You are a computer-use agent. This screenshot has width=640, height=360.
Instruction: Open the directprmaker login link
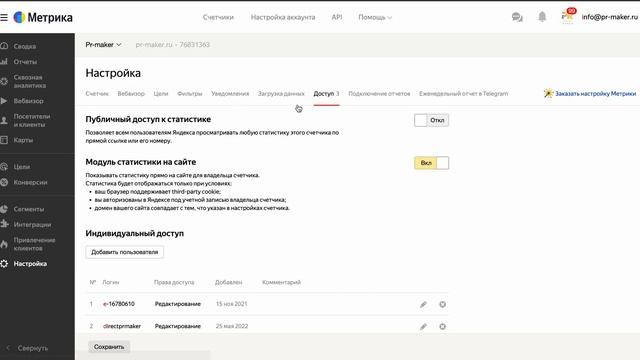(122, 326)
